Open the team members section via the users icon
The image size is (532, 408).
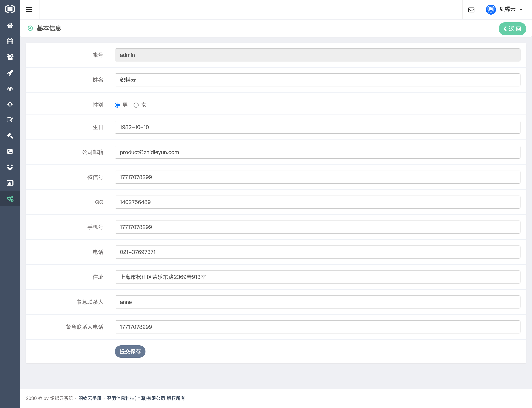(x=10, y=57)
